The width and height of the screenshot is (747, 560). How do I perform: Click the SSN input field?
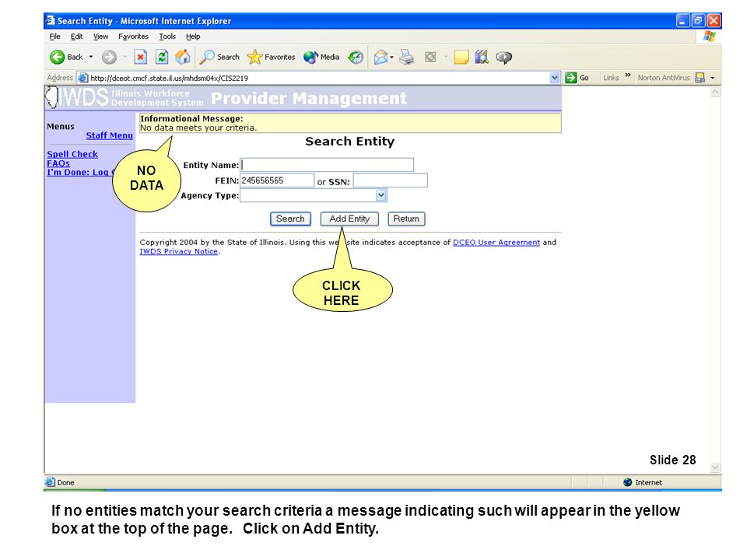pos(390,180)
